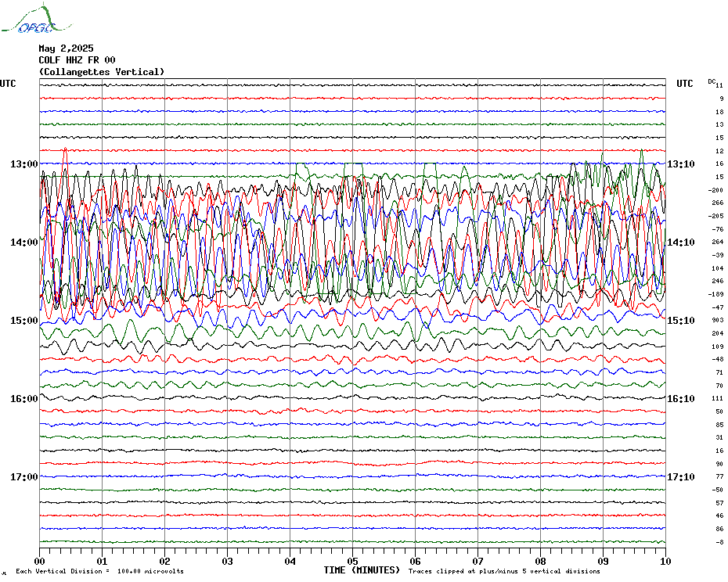Click DC offset value 246
Image resolution: width=728 pixels, height=582 pixels.
coord(718,282)
